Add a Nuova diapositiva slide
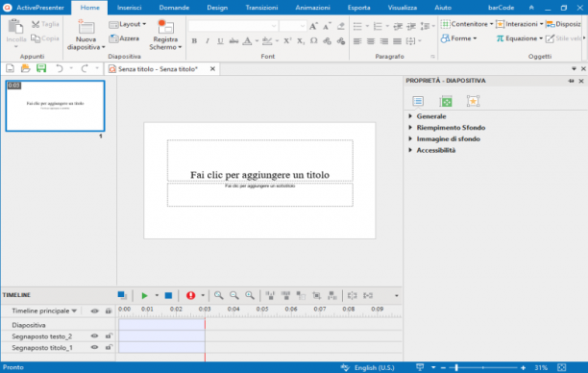 86,35
